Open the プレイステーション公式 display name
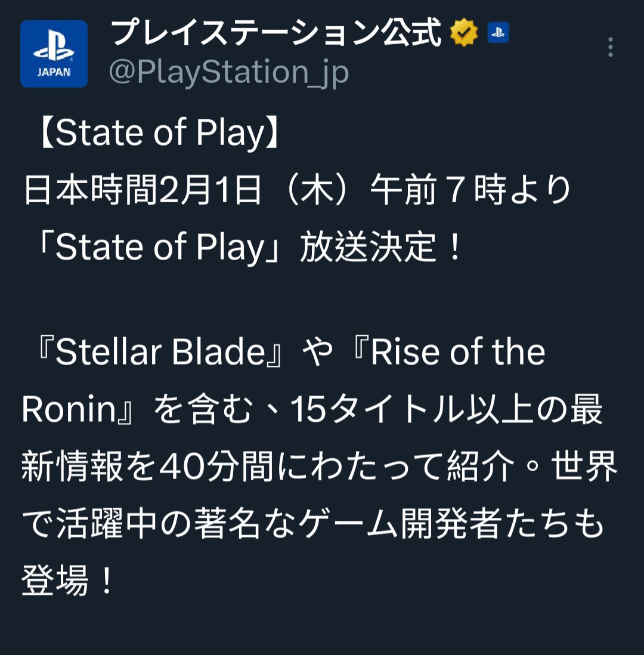 275,33
